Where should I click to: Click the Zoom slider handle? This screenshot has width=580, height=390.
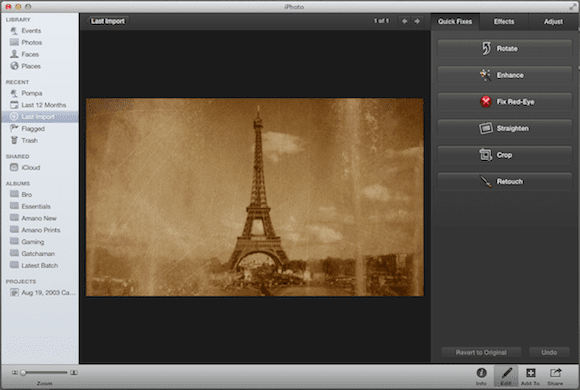[x=23, y=373]
